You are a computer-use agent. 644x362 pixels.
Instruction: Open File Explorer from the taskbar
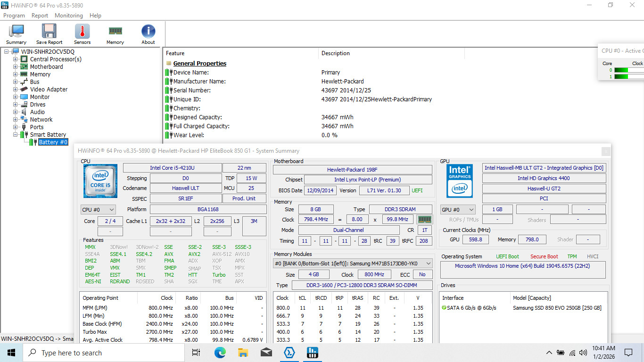(243, 353)
